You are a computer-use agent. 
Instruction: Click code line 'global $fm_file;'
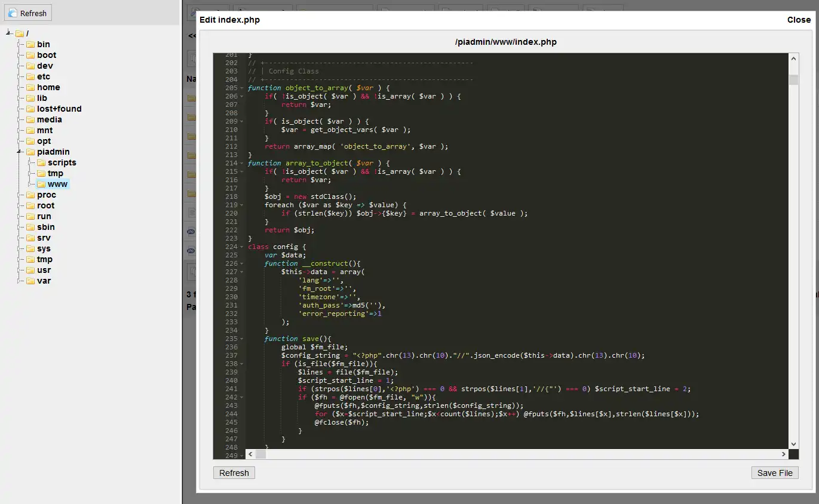click(x=314, y=347)
